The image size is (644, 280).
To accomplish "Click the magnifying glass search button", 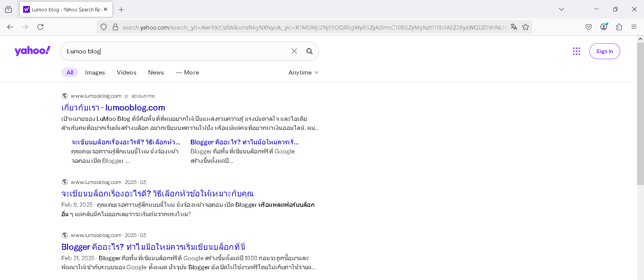I will pos(309,51).
